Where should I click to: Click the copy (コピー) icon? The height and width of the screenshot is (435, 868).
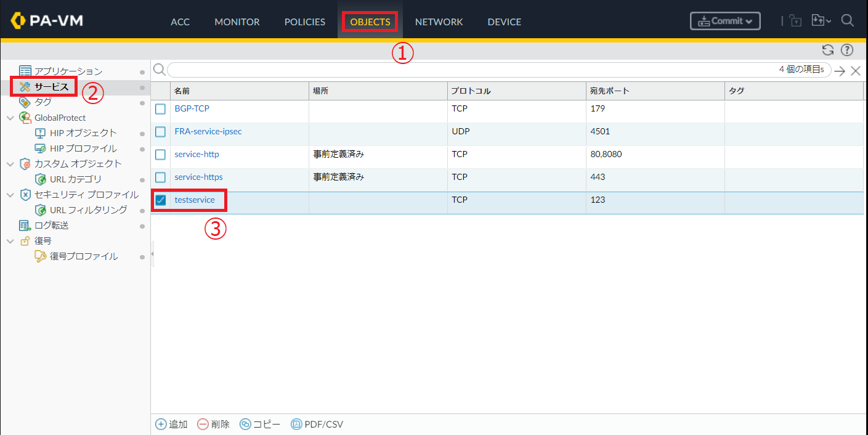pos(245,424)
